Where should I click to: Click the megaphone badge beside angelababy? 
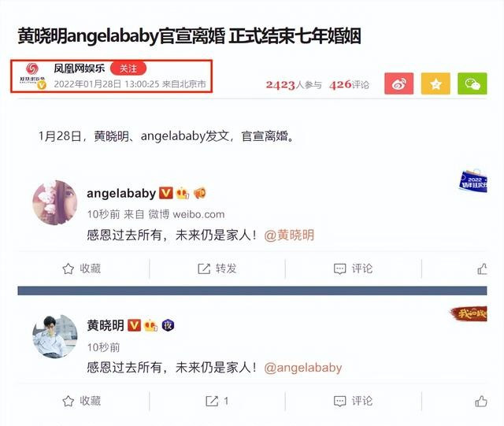[x=200, y=193]
